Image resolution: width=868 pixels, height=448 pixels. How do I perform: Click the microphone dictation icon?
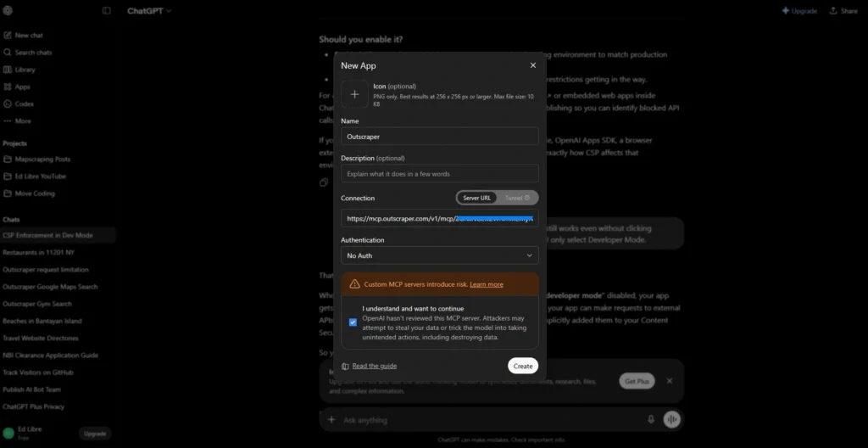point(651,420)
